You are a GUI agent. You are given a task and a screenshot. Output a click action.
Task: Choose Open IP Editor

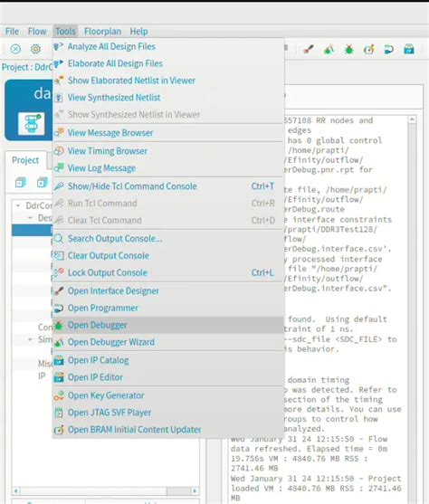coord(168,377)
